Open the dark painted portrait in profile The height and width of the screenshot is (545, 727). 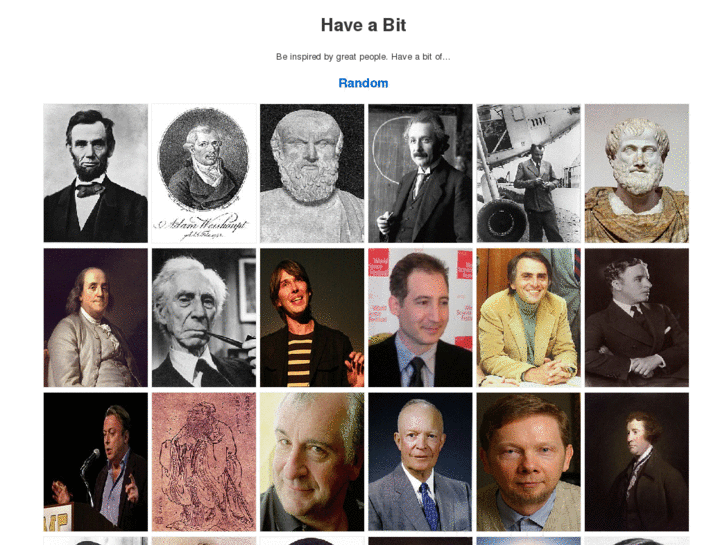pos(637,462)
